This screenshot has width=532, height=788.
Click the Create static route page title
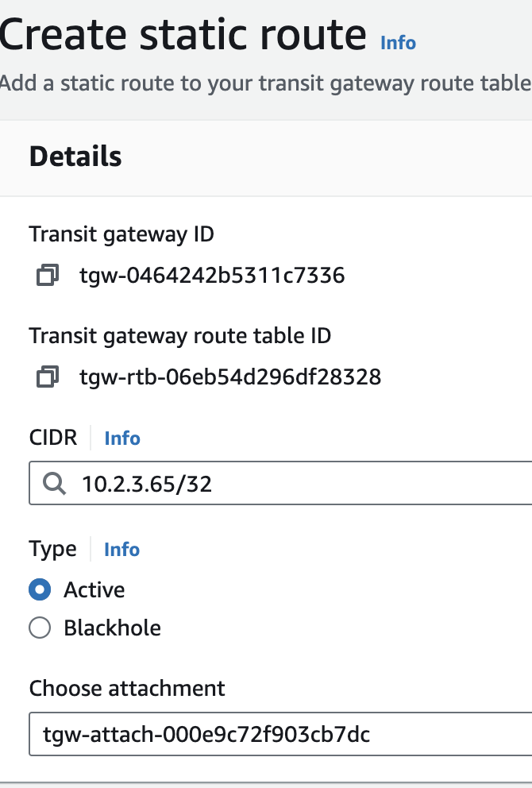click(183, 35)
